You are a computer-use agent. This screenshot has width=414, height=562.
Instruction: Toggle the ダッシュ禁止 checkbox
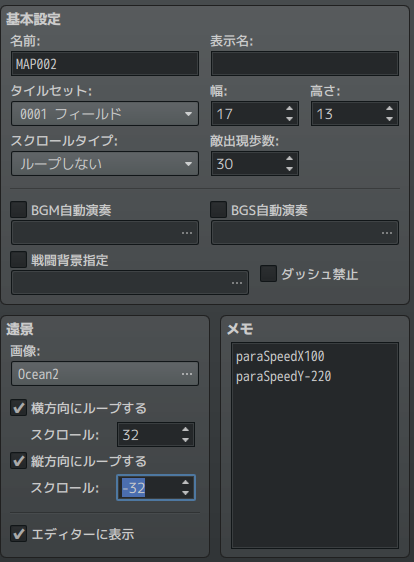pos(268,274)
